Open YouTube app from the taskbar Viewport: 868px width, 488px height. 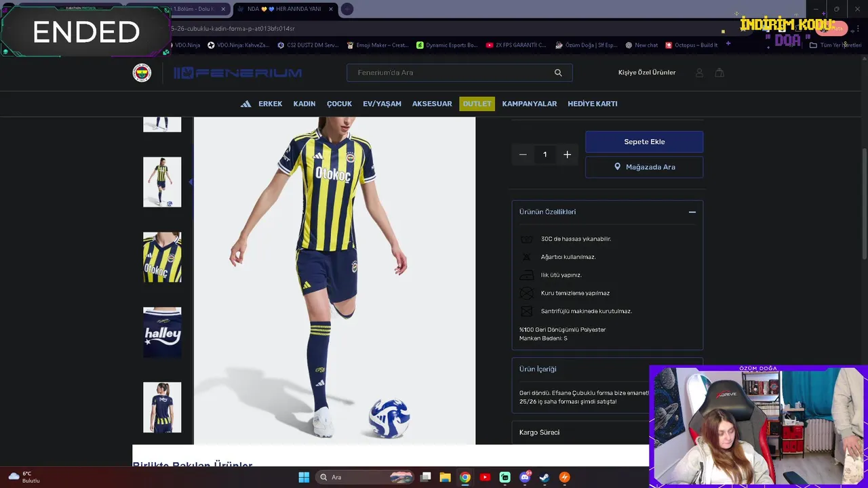click(485, 477)
